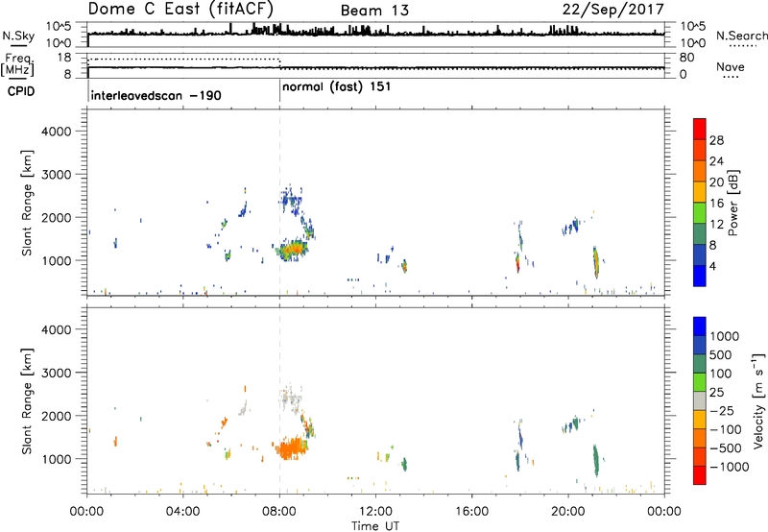Screen dimensions: 768x532
Task: Click the "Time UT" axis title
Action: 375,526
